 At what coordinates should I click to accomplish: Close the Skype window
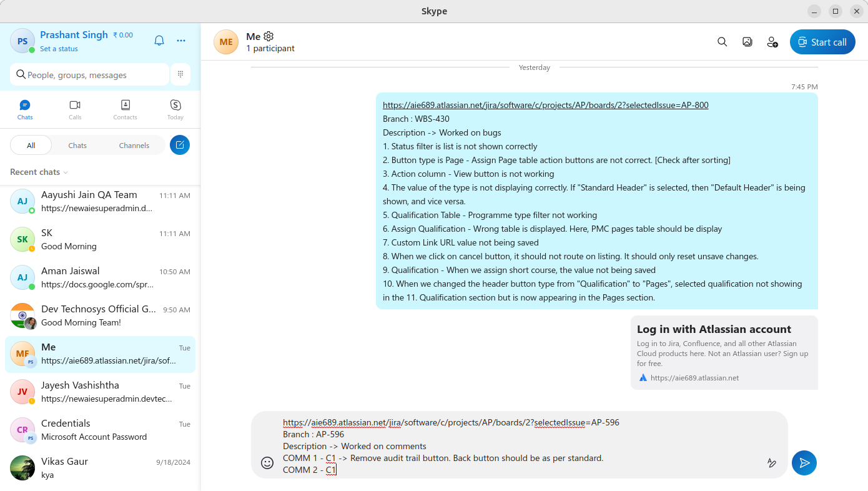tap(856, 11)
